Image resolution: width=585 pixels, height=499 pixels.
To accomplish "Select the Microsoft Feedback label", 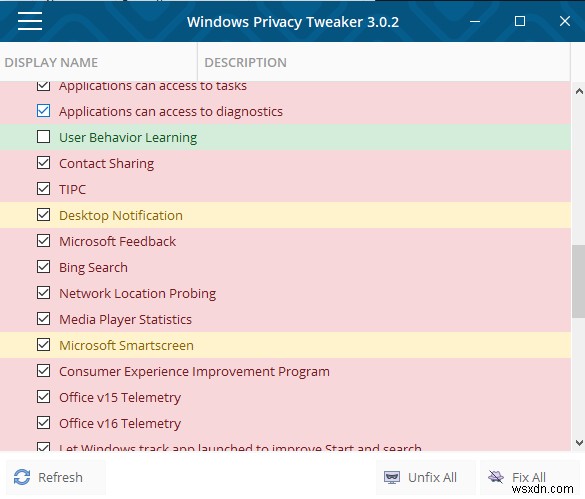I will coord(118,241).
